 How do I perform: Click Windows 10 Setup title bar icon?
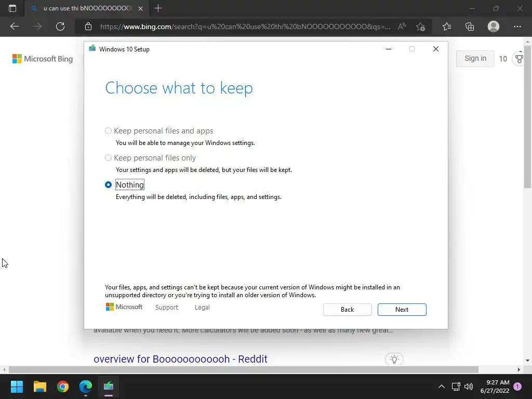pyautogui.click(x=92, y=48)
